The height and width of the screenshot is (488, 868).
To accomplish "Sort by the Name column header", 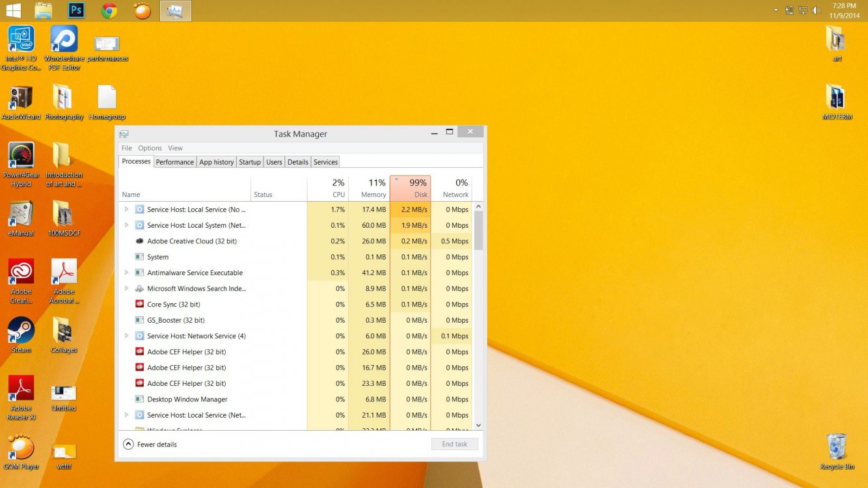I will [185, 188].
